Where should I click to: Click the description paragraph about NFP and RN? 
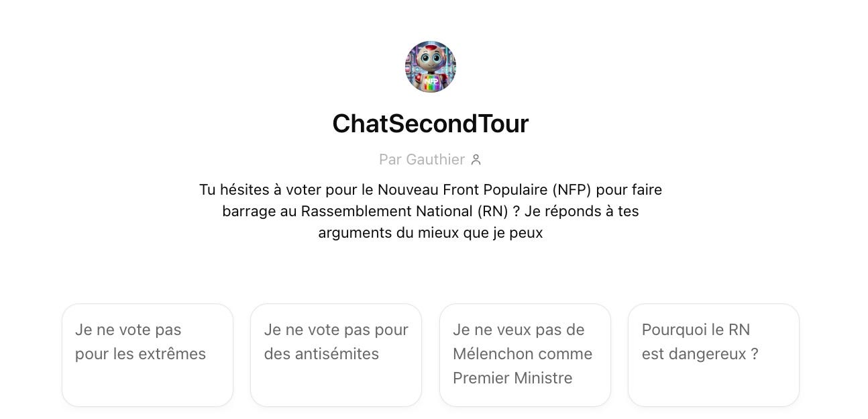click(431, 211)
